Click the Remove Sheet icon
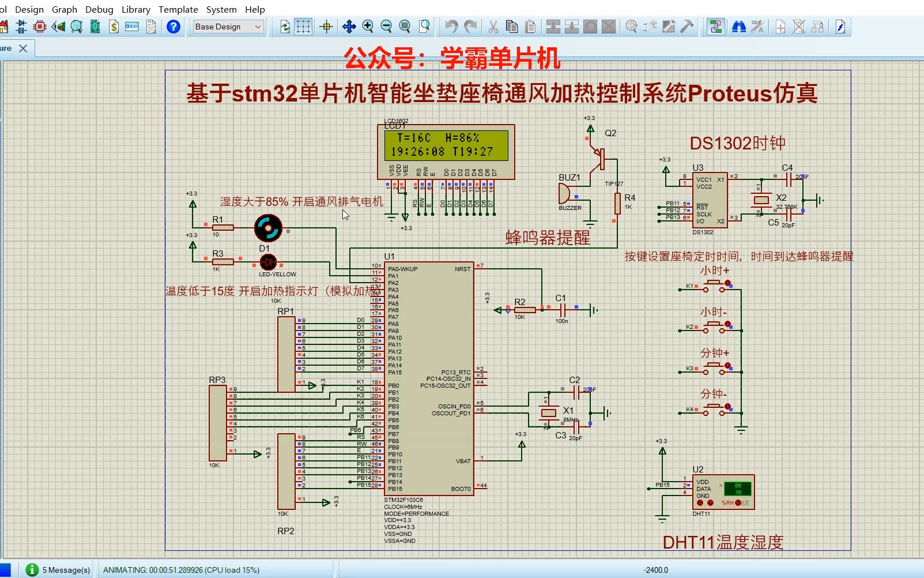The image size is (924, 578). 799,27
